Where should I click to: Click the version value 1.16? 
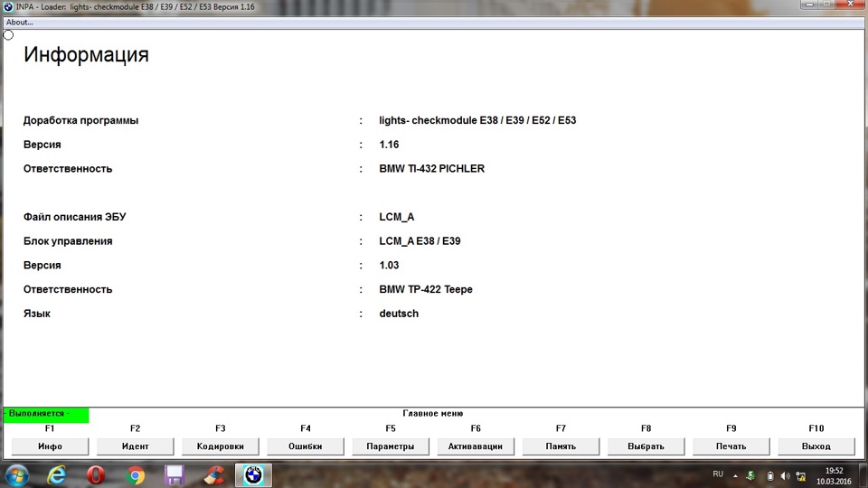pyautogui.click(x=389, y=145)
